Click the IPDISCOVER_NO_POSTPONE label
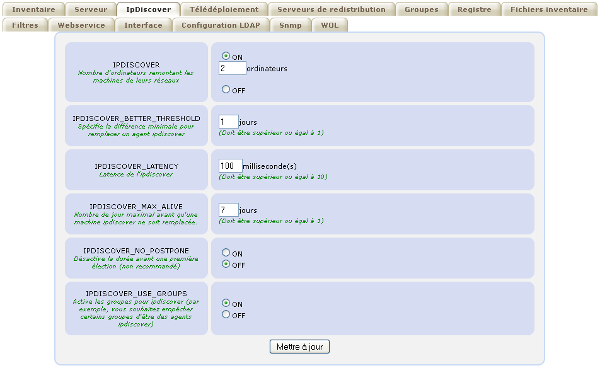 coord(136,251)
